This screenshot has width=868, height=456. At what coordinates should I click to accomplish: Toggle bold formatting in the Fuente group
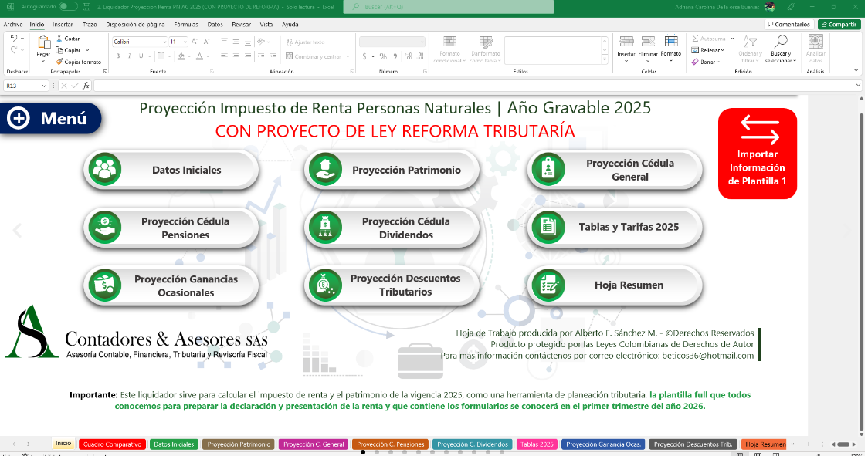pyautogui.click(x=117, y=56)
